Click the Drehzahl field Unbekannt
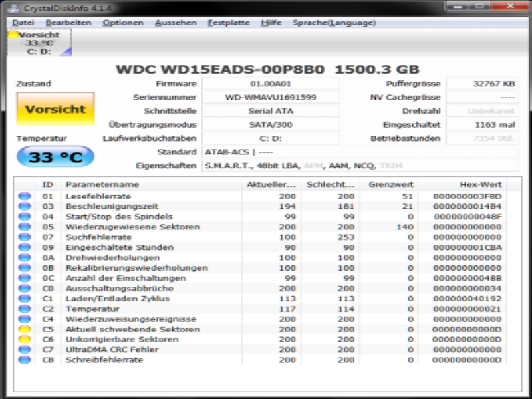Image resolution: width=532 pixels, height=399 pixels. tap(482, 111)
